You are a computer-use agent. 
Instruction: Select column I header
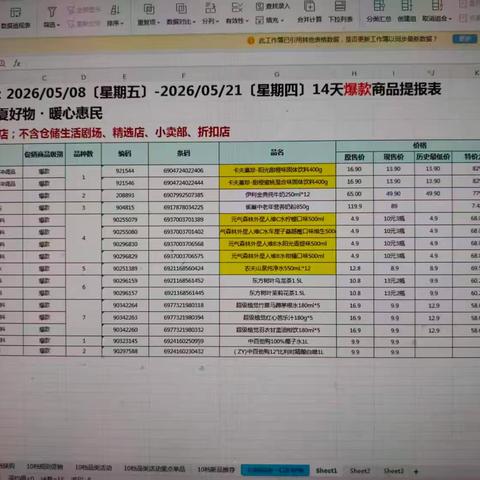point(394,73)
